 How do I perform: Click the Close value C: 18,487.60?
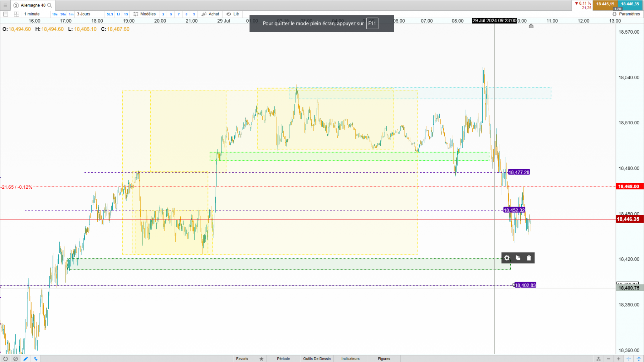[115, 29]
